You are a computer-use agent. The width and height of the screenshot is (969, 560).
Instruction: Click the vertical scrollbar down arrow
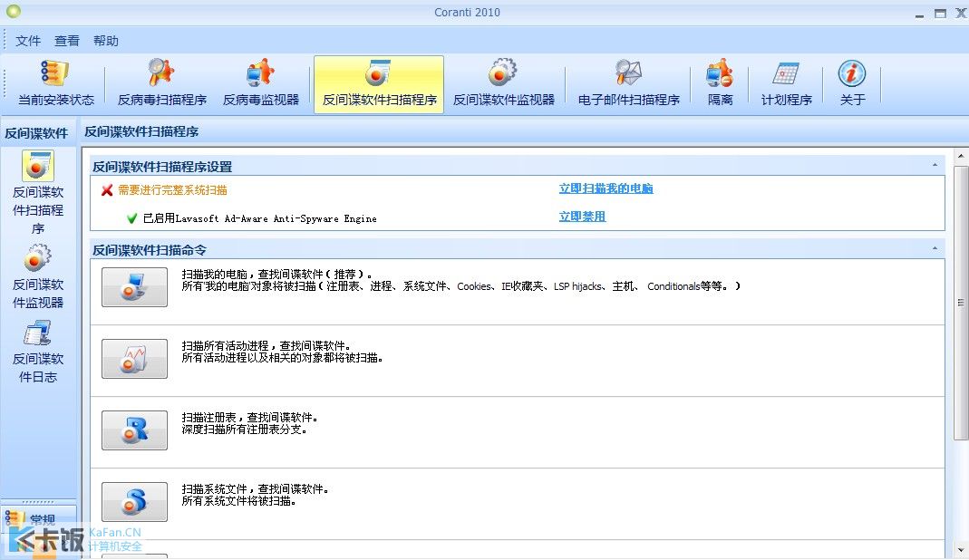(960, 549)
